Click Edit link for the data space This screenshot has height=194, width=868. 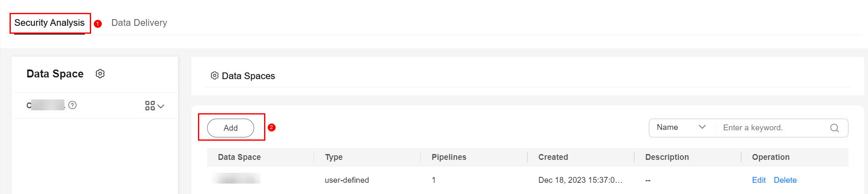(759, 180)
